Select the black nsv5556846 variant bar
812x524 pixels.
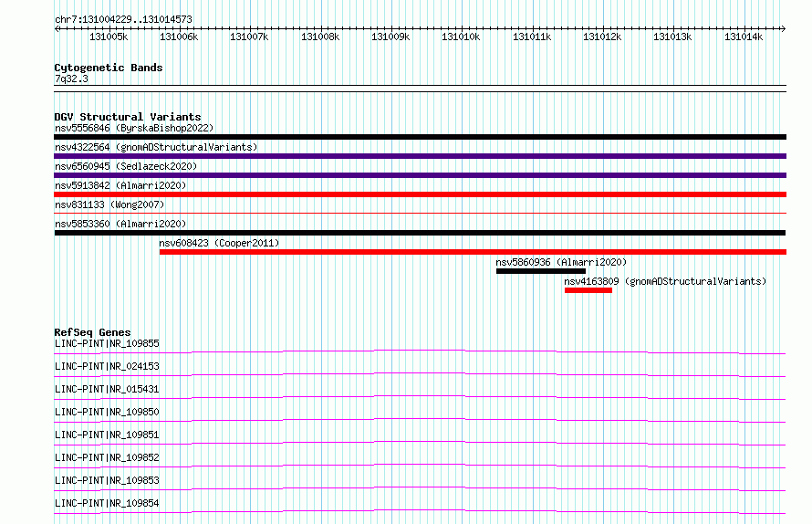(420, 137)
